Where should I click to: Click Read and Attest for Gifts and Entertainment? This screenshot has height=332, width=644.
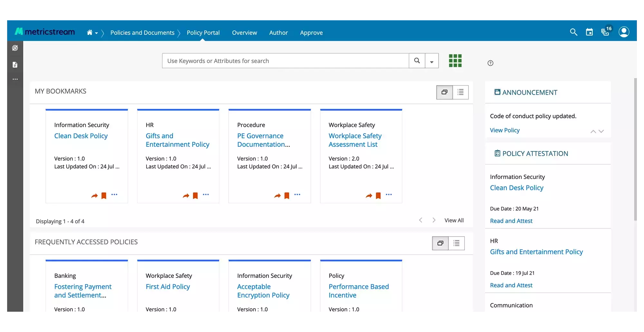click(x=511, y=285)
